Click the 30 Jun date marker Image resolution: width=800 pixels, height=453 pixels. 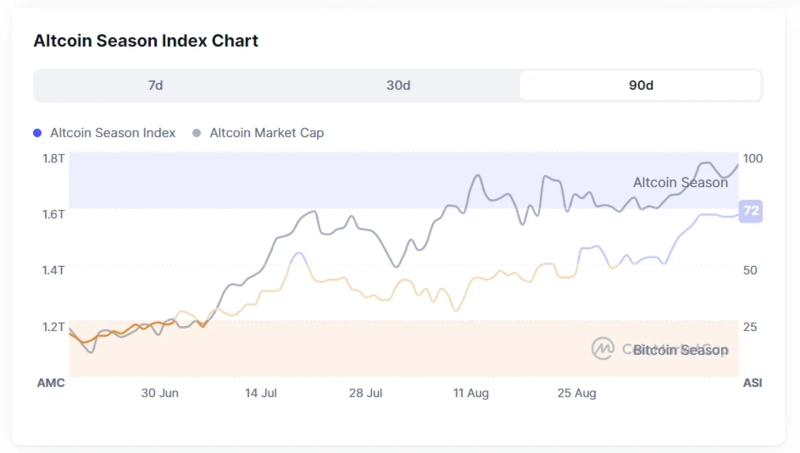(x=160, y=393)
